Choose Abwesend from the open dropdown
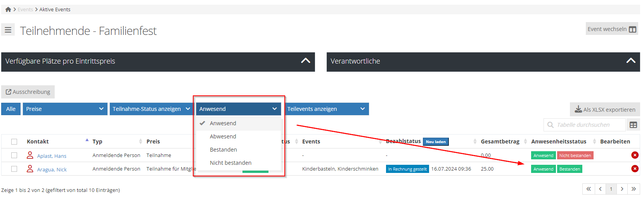Image resolution: width=644 pixels, height=202 pixels. click(223, 136)
